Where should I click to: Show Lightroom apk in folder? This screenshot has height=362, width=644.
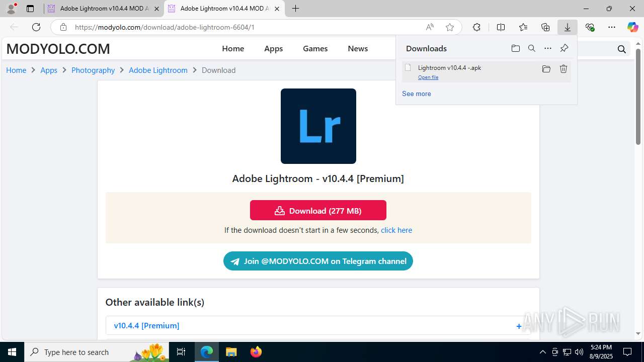tap(546, 69)
